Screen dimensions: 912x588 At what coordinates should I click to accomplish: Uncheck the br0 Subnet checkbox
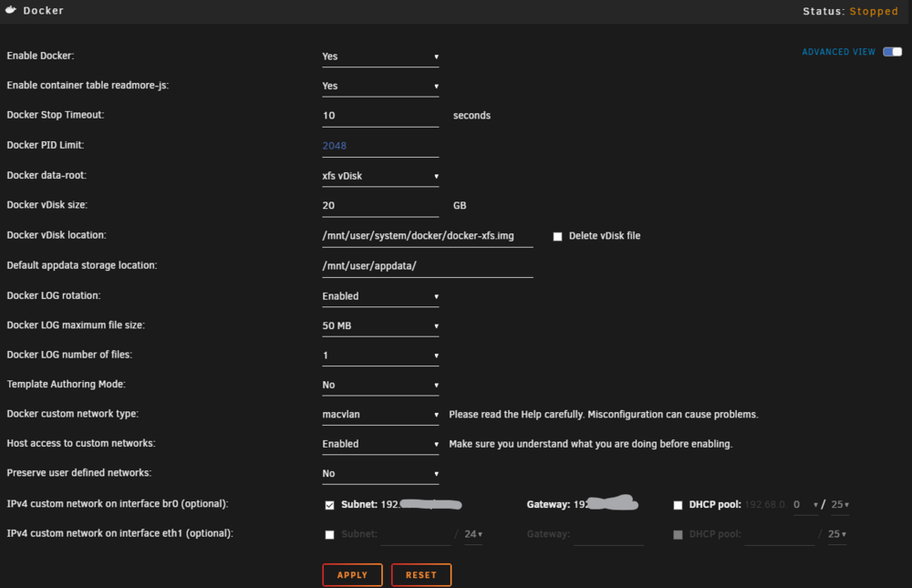330,505
